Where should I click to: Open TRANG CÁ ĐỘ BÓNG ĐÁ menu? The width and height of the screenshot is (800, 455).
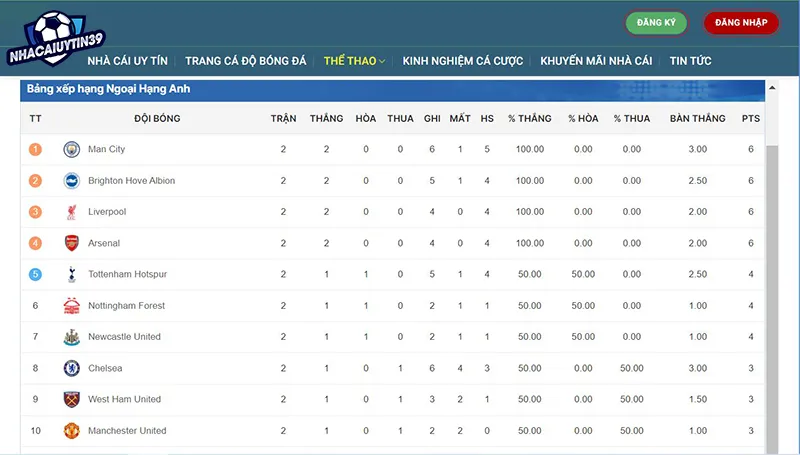[x=245, y=61]
